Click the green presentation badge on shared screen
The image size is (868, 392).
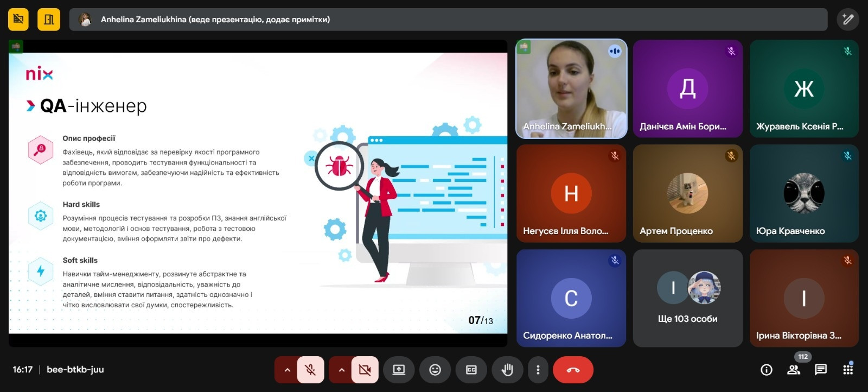click(16, 47)
